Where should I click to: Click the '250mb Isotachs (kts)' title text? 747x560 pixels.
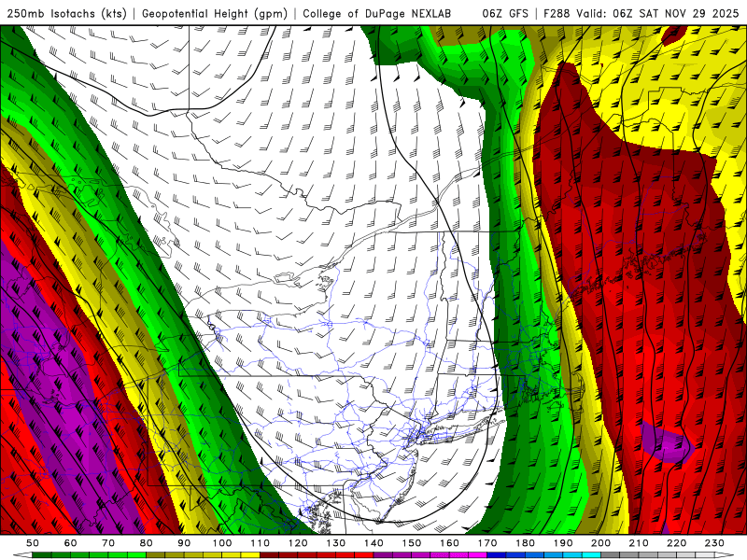(67, 13)
